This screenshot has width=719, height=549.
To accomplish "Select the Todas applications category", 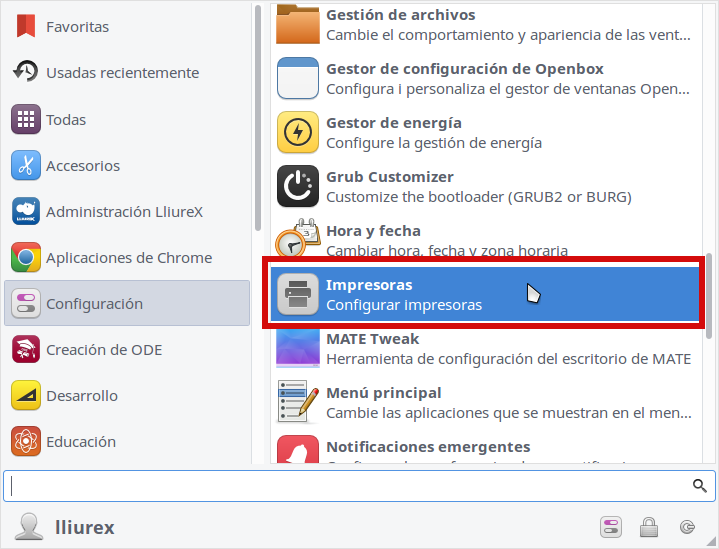I will (127, 119).
